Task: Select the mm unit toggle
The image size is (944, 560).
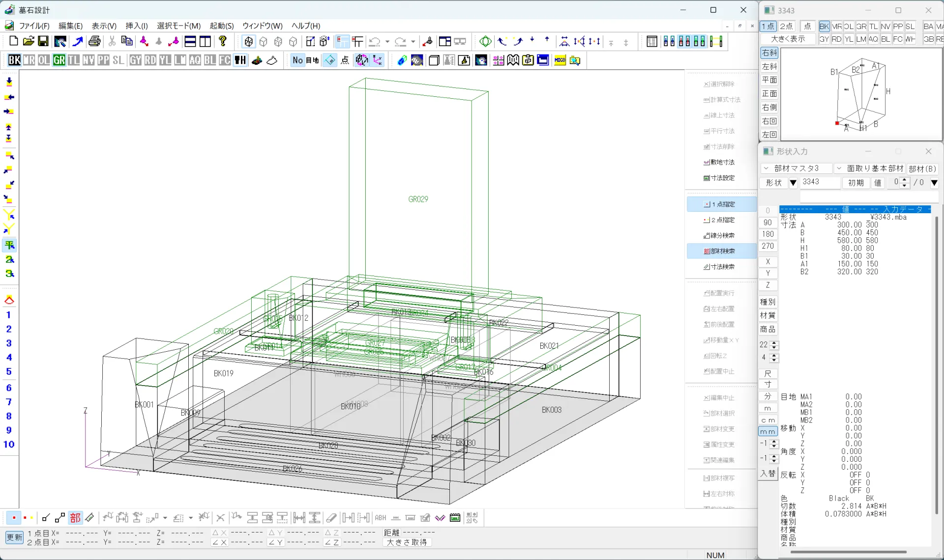Action: pyautogui.click(x=767, y=431)
